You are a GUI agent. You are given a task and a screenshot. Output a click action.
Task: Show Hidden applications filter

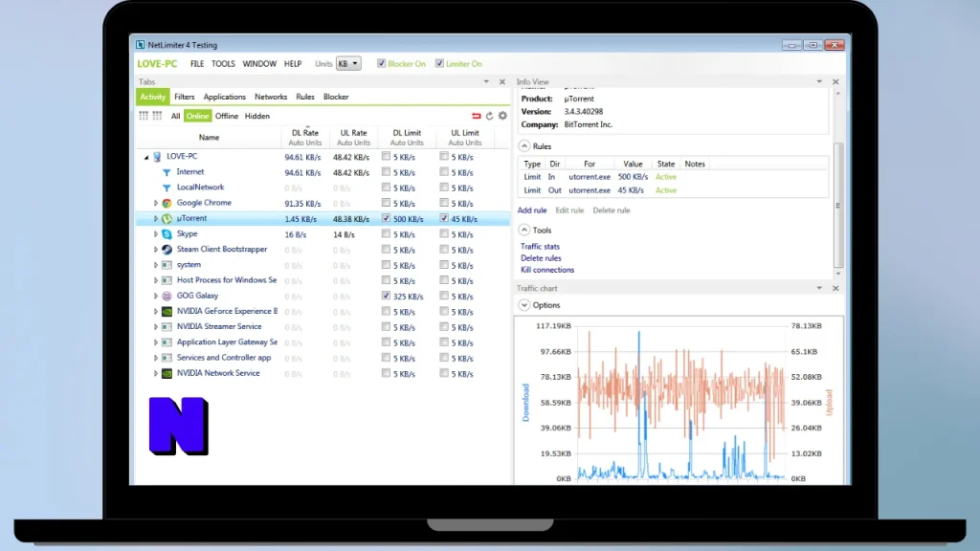click(256, 116)
